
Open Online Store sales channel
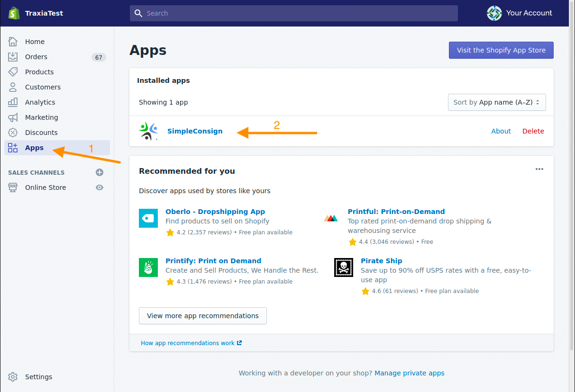click(46, 187)
